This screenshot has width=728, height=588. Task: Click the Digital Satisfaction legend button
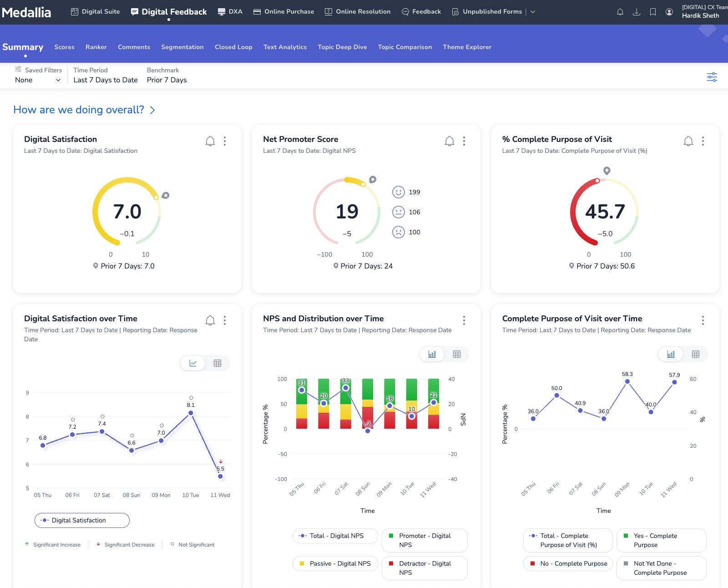tap(82, 520)
